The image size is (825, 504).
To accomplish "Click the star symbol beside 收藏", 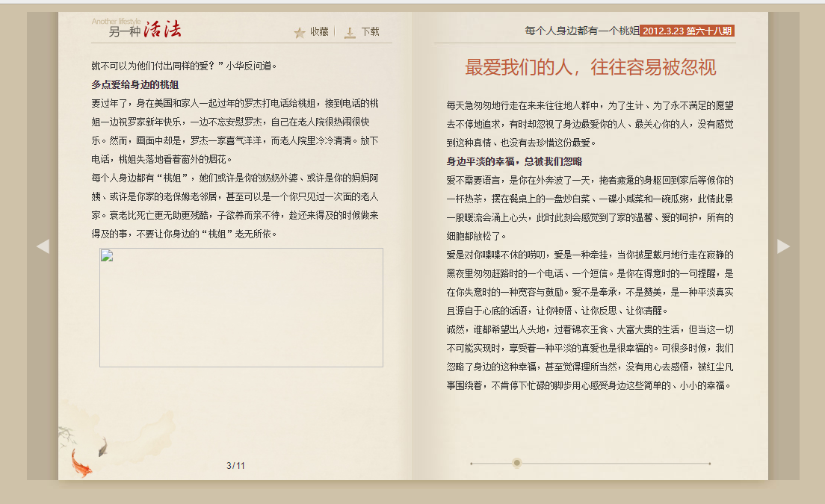I will point(300,31).
